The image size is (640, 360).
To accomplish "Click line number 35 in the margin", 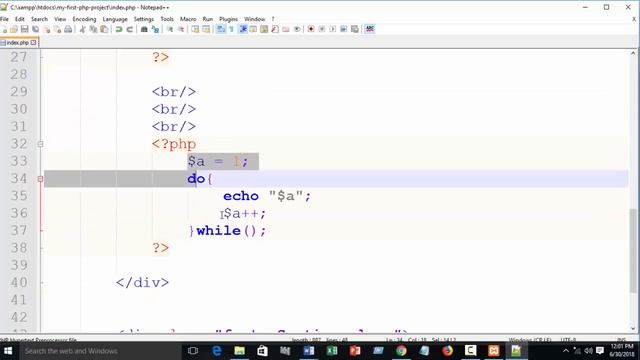I will pyautogui.click(x=19, y=196).
